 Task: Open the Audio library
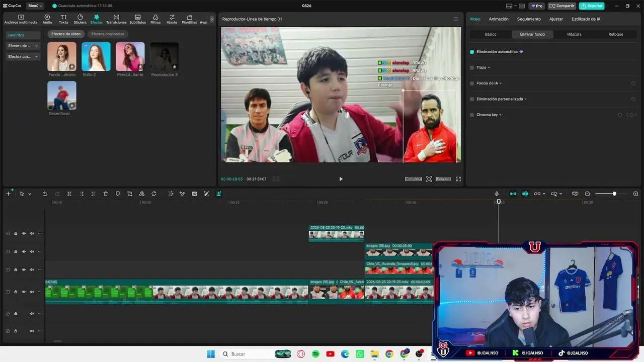(x=47, y=19)
